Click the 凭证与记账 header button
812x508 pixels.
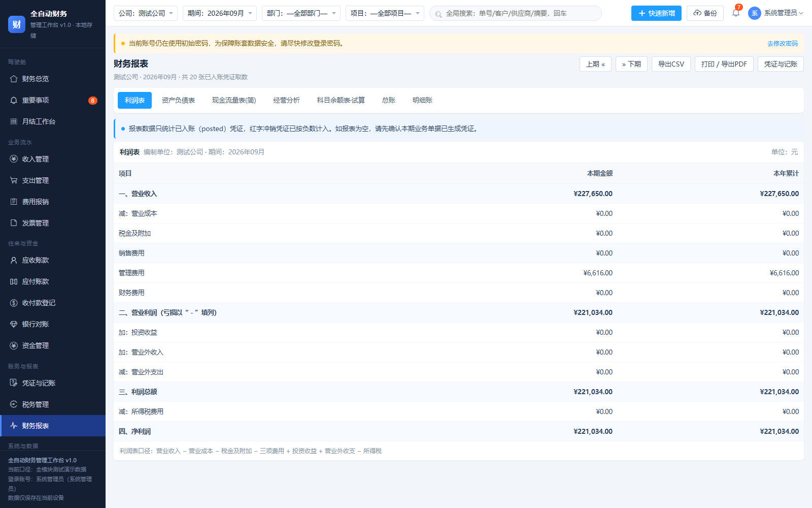(781, 64)
